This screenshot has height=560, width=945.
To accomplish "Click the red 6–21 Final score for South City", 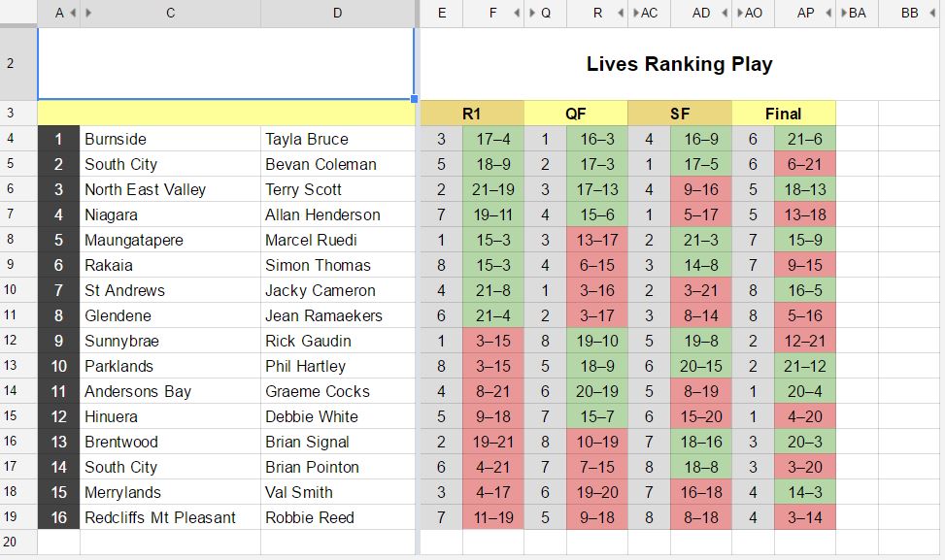I will pyautogui.click(x=806, y=163).
